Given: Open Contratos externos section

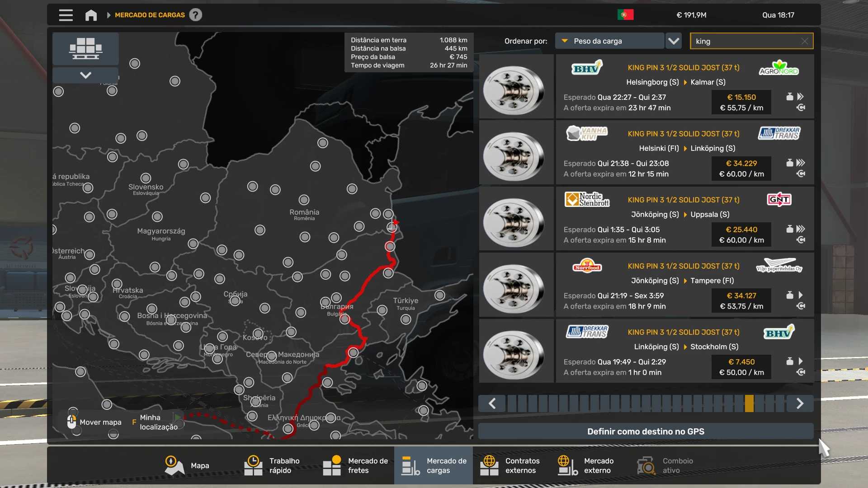Looking at the screenshot, I should [510, 465].
